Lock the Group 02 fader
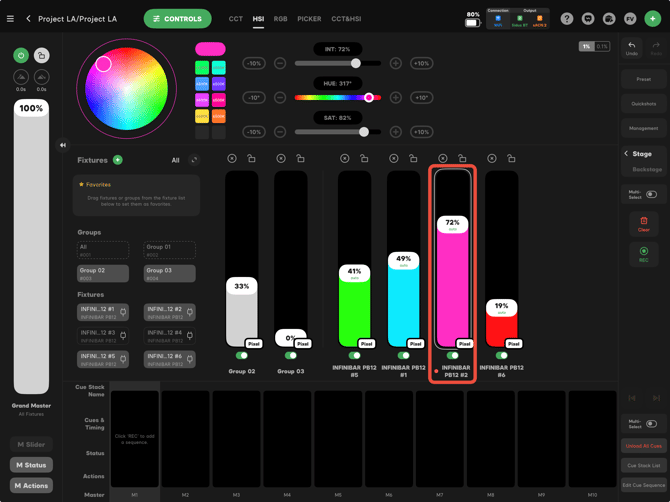 click(251, 159)
